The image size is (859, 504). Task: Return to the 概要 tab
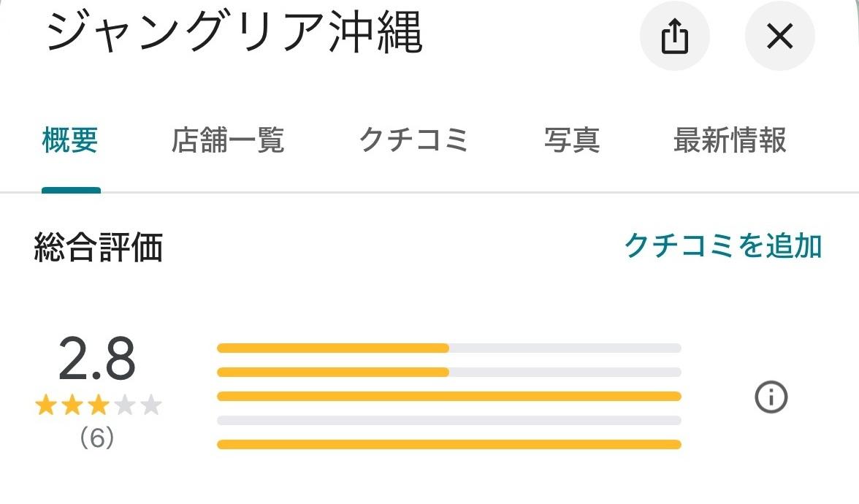point(71,141)
